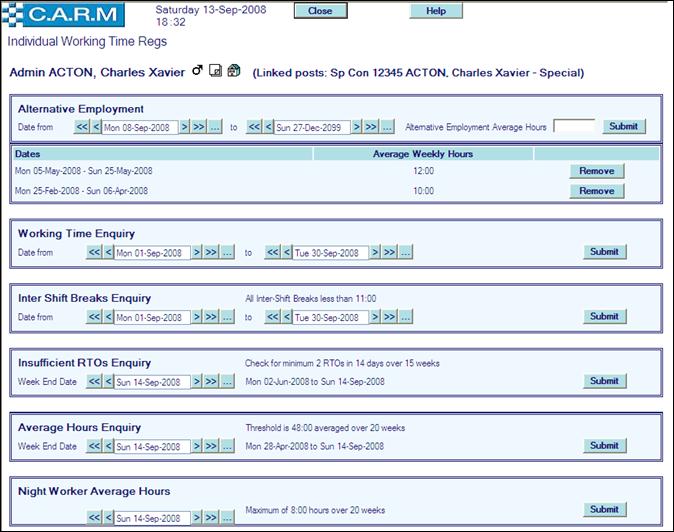Image resolution: width=674 pixels, height=532 pixels.
Task: Step back Insufficient RTOs week end date
Action: pos(109,381)
